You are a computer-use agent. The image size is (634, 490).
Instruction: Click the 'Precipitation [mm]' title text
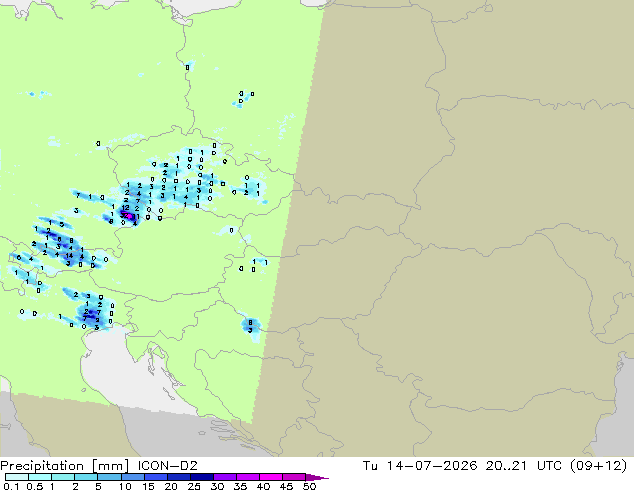tap(65, 466)
